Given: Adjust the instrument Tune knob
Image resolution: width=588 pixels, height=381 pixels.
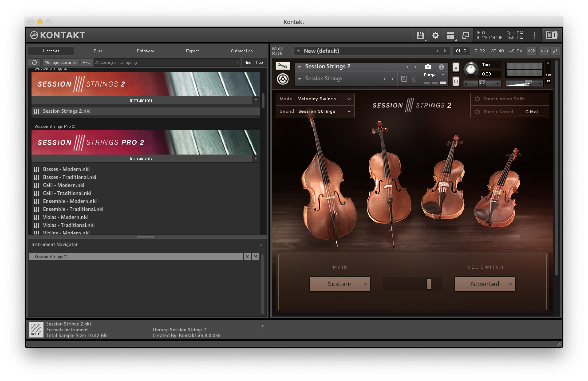Looking at the screenshot, I should coord(471,69).
